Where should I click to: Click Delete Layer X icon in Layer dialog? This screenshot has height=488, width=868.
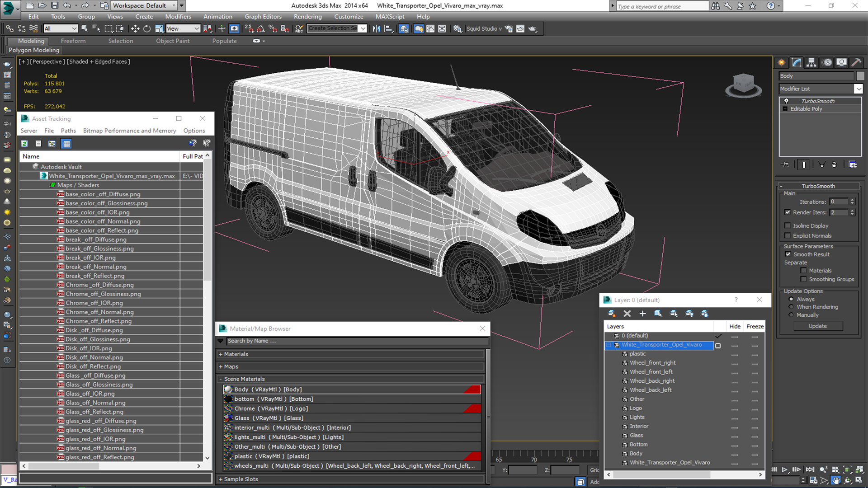pyautogui.click(x=627, y=313)
